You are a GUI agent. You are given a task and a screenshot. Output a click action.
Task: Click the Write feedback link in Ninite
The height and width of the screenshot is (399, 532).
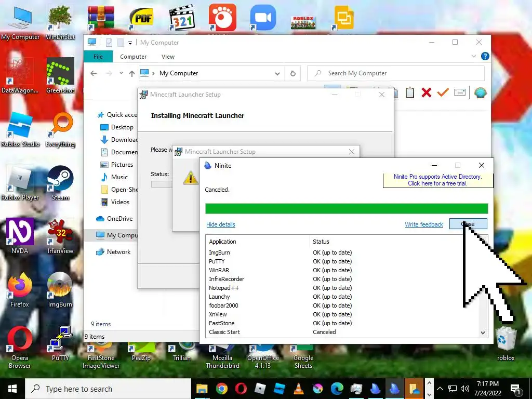(424, 224)
